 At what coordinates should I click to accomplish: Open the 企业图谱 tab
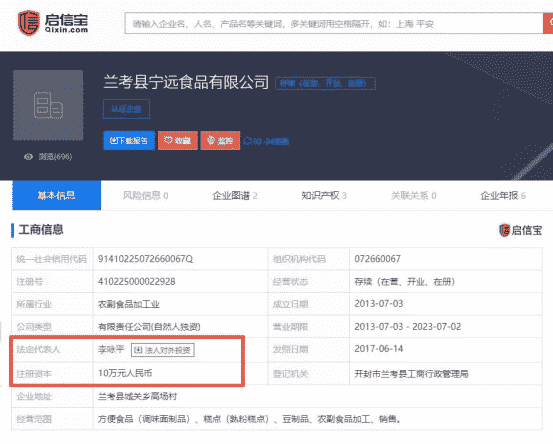235,195
